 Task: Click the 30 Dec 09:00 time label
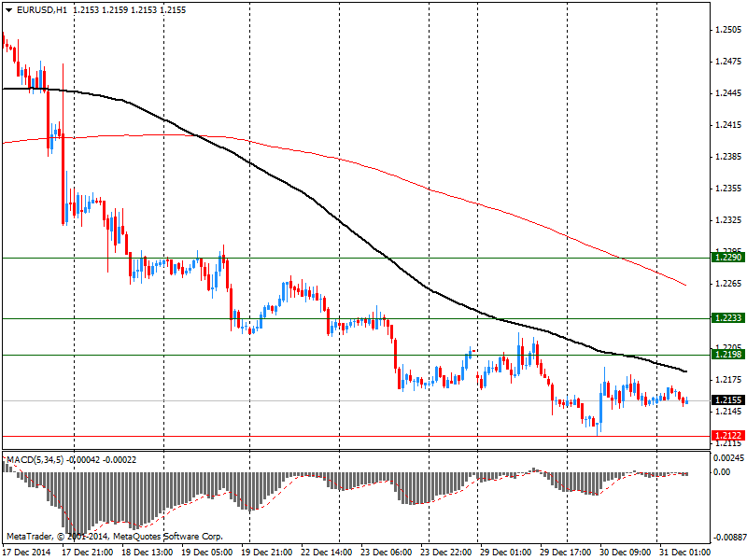pyautogui.click(x=625, y=553)
